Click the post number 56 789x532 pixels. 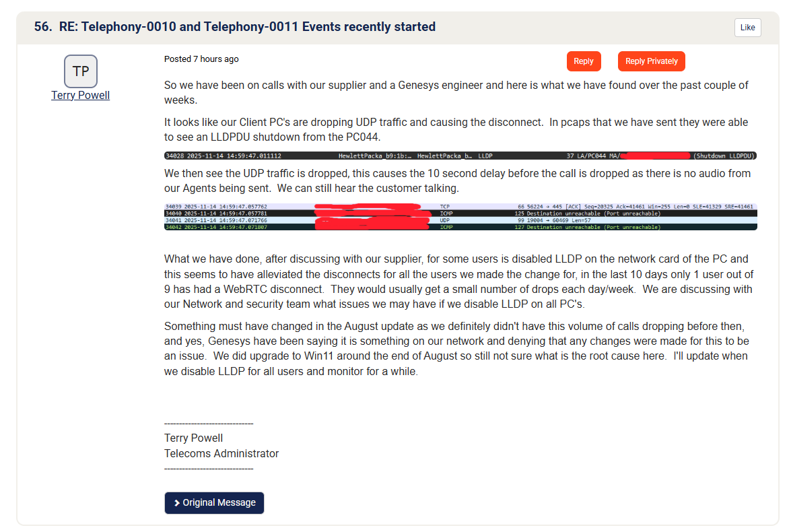pyautogui.click(x=41, y=27)
